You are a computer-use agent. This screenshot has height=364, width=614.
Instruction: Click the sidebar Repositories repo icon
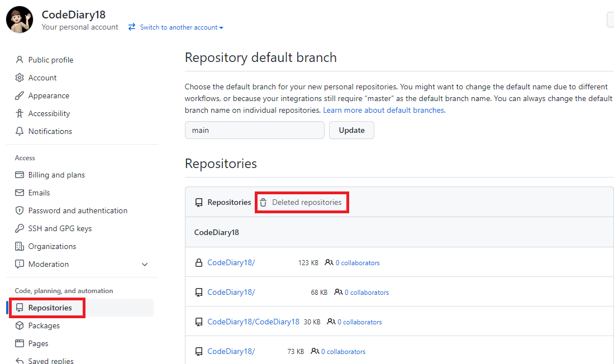pyautogui.click(x=19, y=308)
